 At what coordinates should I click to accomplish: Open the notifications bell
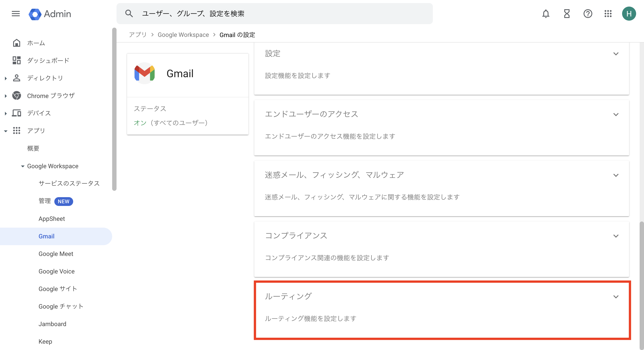[x=546, y=14]
